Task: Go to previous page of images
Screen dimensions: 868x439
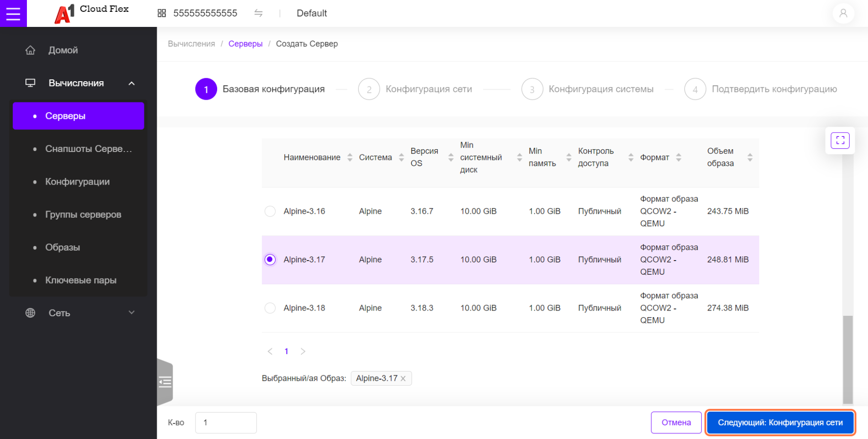Action: (x=270, y=351)
